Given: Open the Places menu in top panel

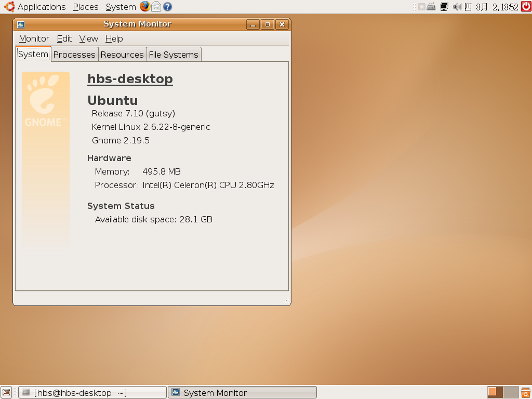Looking at the screenshot, I should tap(86, 7).
